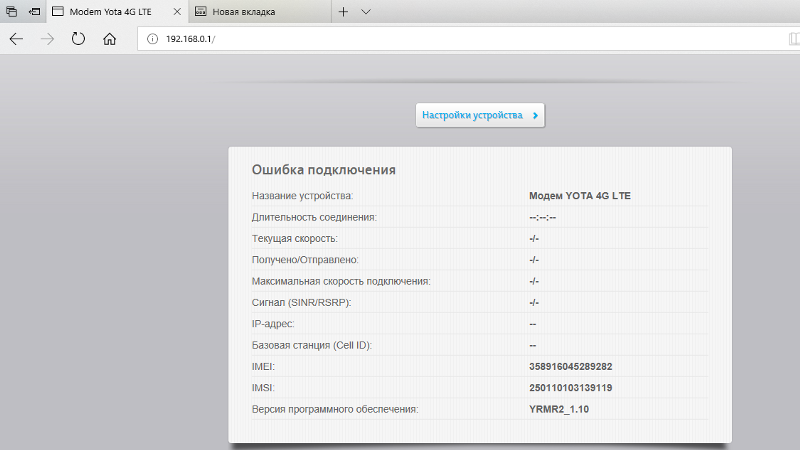Viewport: 800px width, 450px height.
Task: Select the label Название устройства
Action: (302, 196)
